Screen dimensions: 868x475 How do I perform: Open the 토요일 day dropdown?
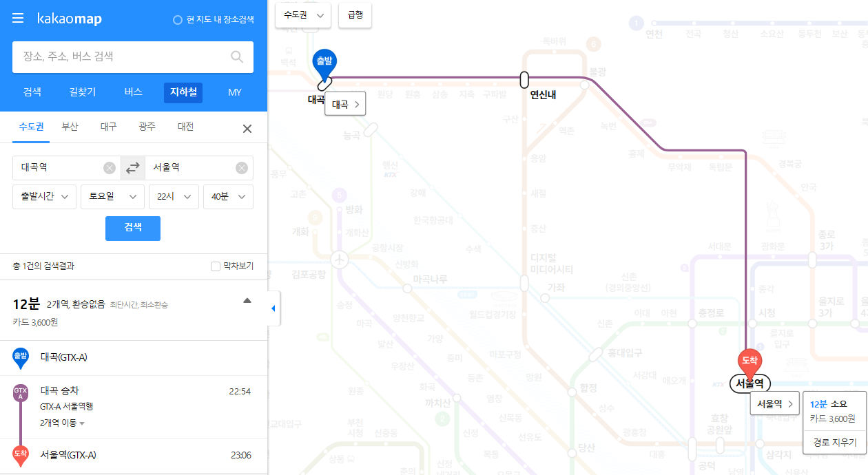pyautogui.click(x=112, y=196)
